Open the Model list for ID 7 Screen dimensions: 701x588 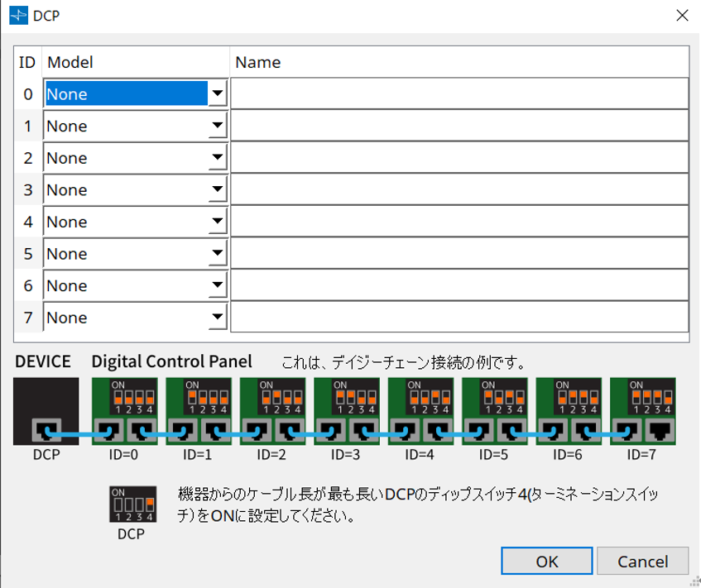click(x=217, y=317)
